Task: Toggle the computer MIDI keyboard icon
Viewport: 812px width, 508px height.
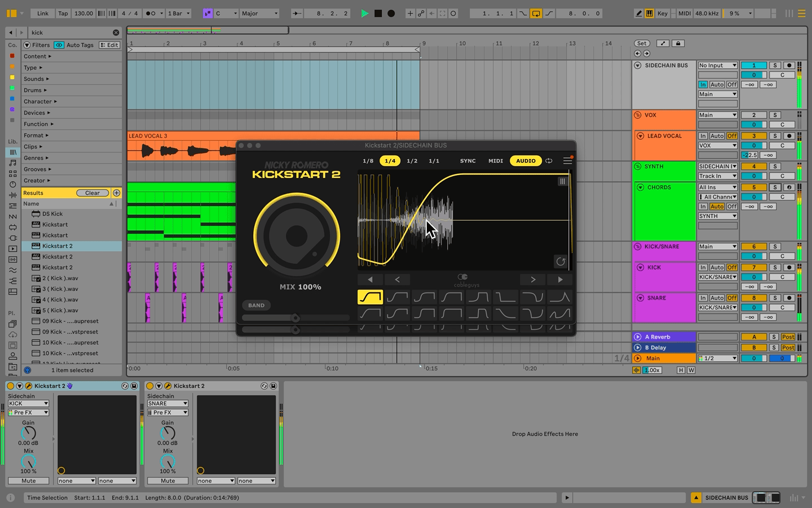Action: (x=649, y=13)
